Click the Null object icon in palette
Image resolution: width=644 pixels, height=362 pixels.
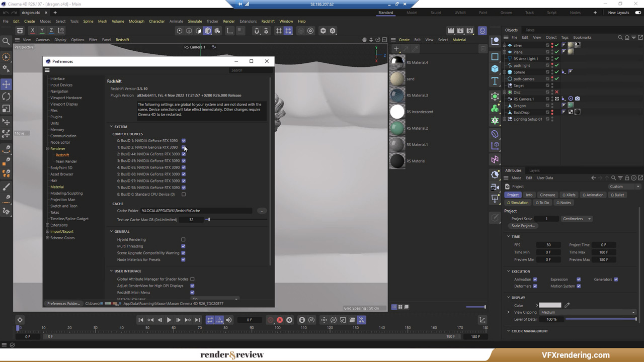[495, 40]
